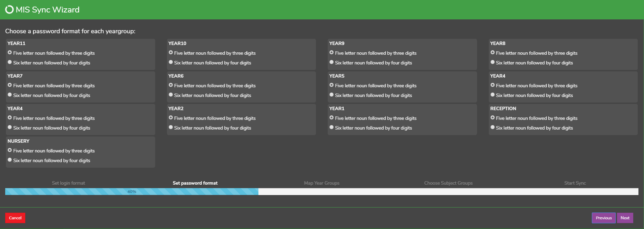644x229 pixels.
Task: Choose six letter noun format for YEAR6
Action: (x=171, y=95)
